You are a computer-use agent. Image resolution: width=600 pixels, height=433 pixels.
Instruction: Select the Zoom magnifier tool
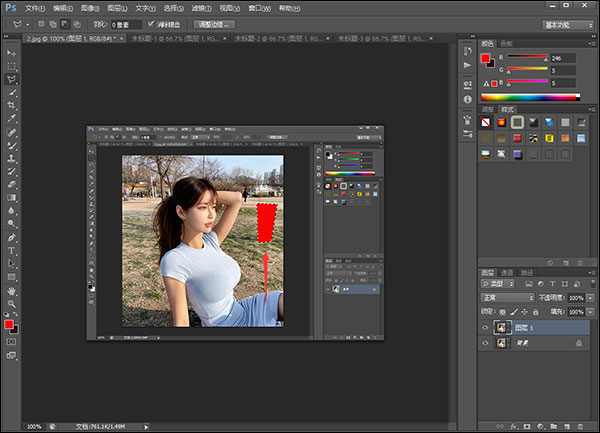point(12,303)
